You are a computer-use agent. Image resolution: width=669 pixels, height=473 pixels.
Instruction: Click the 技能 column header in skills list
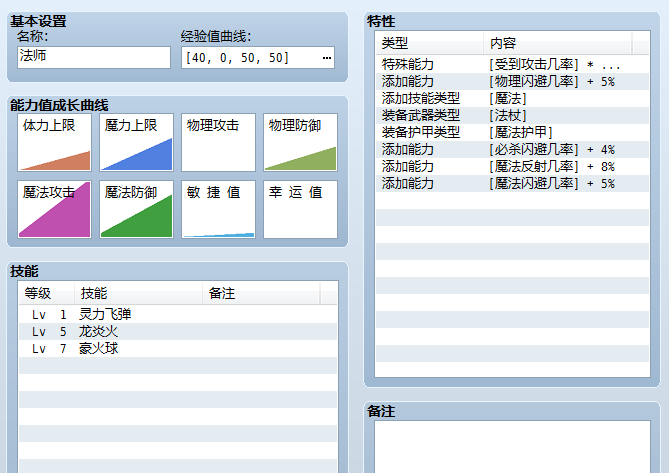pyautogui.click(x=138, y=293)
